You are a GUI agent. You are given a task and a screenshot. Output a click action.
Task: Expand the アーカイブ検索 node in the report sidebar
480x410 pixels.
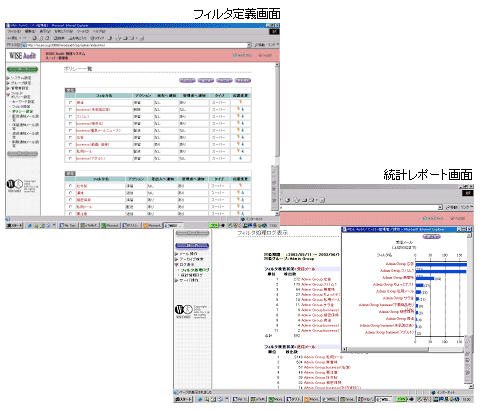pyautogui.click(x=177, y=259)
